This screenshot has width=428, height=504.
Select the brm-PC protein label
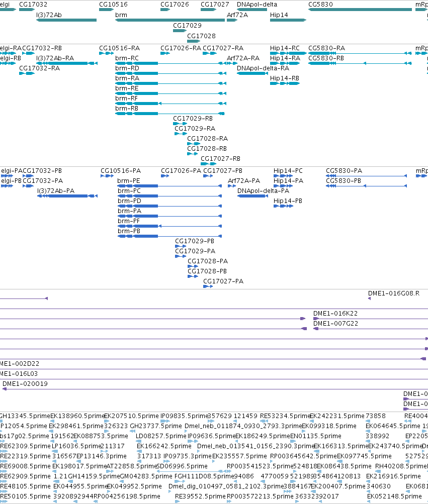click(129, 191)
